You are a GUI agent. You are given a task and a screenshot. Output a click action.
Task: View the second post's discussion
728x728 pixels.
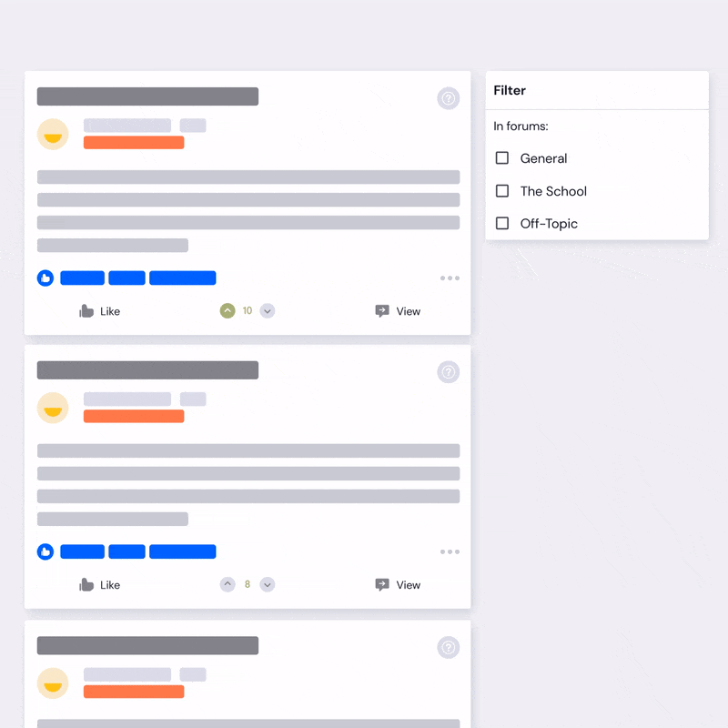[x=398, y=584]
